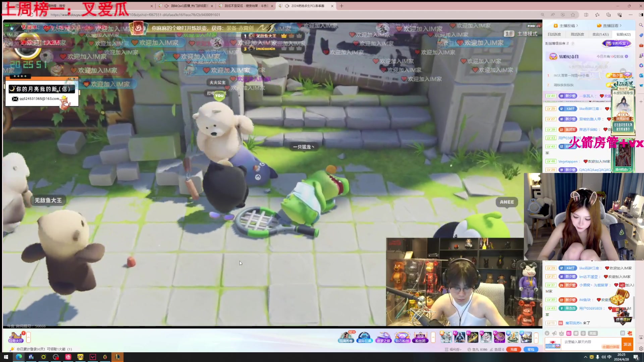
Task: Switch to the 贵宾(1.4万) tab
Action: click(x=600, y=34)
